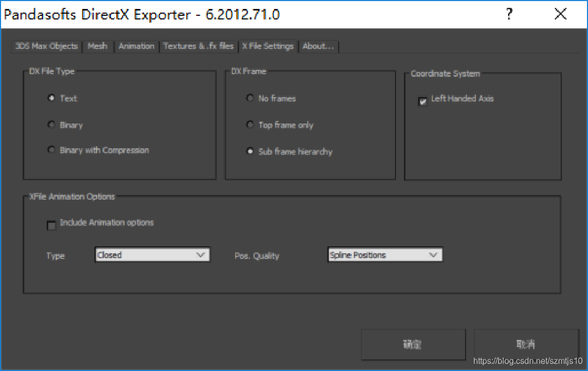The image size is (588, 371).
Task: Select Top frame only option
Action: coord(250,125)
